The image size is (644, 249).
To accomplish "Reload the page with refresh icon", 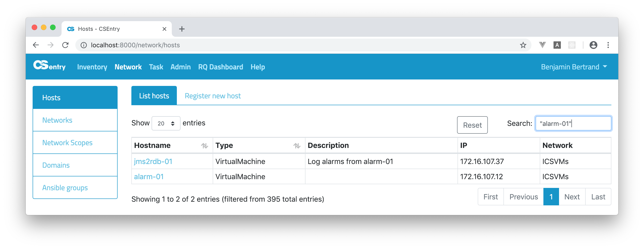I will point(65,45).
